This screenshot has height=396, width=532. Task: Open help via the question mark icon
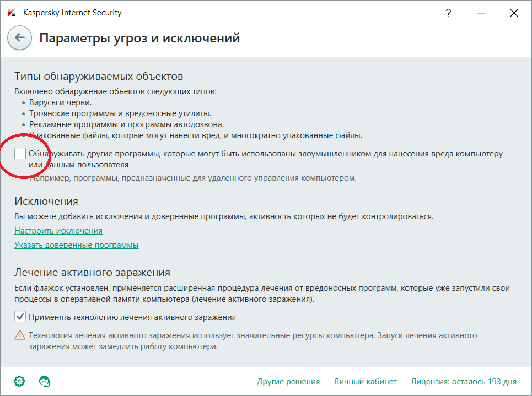click(448, 13)
